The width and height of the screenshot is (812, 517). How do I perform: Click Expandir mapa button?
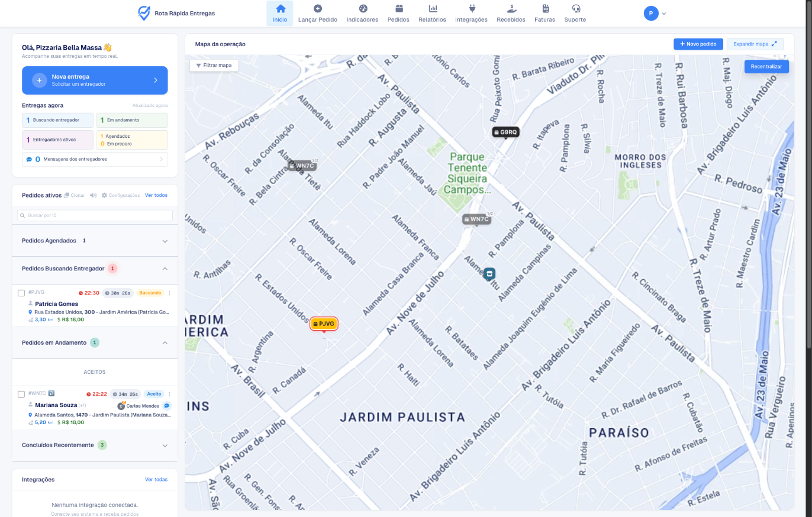click(x=755, y=44)
